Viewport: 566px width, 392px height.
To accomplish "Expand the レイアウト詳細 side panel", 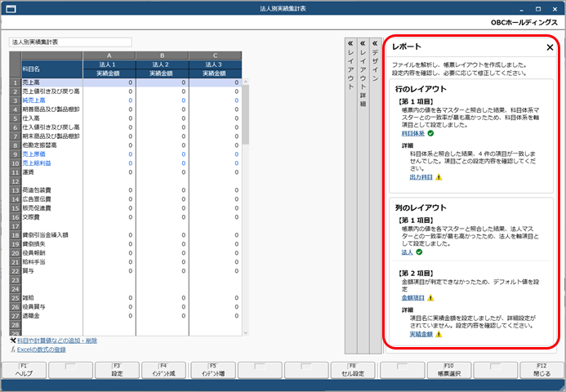I will [x=363, y=196].
